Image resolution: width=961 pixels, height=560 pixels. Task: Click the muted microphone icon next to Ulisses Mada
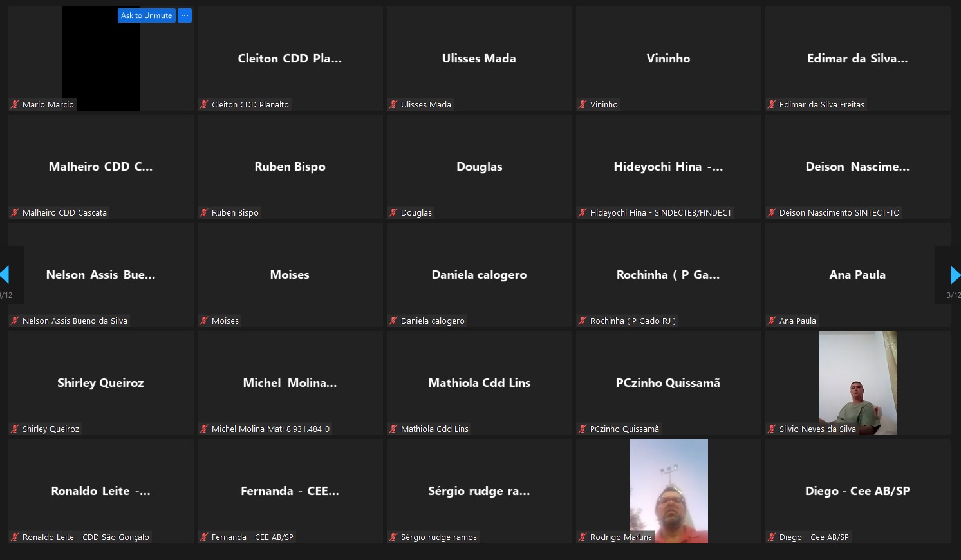click(x=393, y=104)
